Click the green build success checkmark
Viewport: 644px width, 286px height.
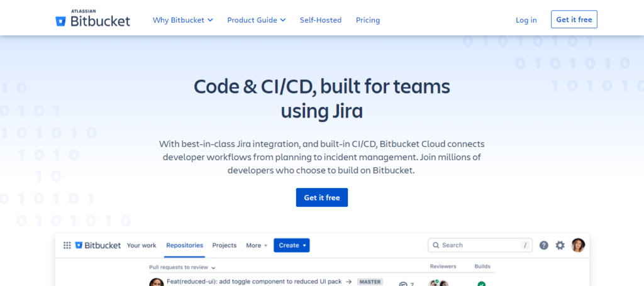(x=482, y=283)
